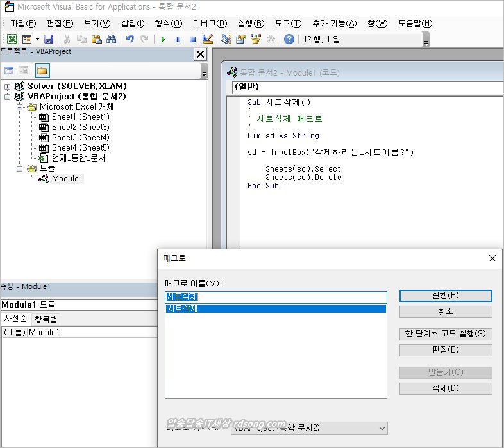Click the View Microsoft Excel toolbar icon
This screenshot has height=448, width=504.
(12, 39)
